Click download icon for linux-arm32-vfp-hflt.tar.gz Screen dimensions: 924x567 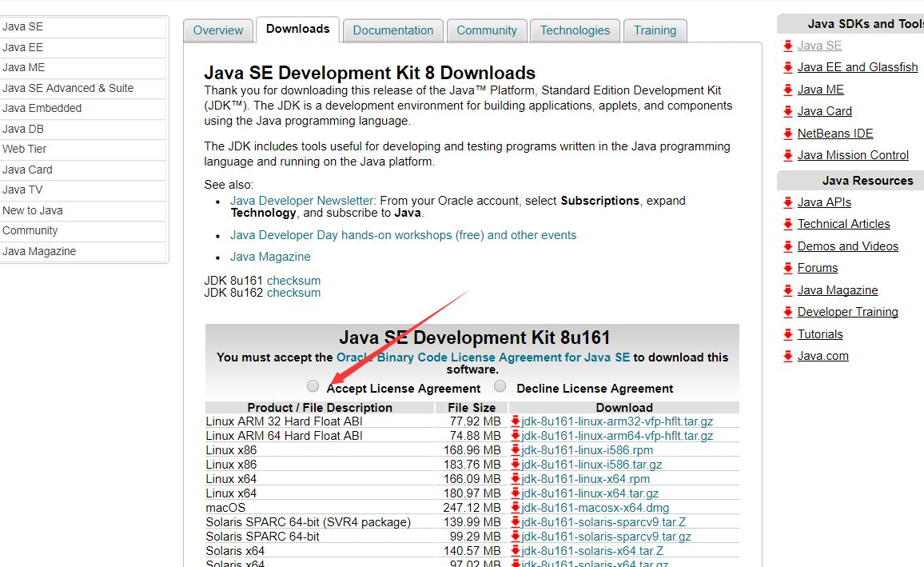[515, 421]
